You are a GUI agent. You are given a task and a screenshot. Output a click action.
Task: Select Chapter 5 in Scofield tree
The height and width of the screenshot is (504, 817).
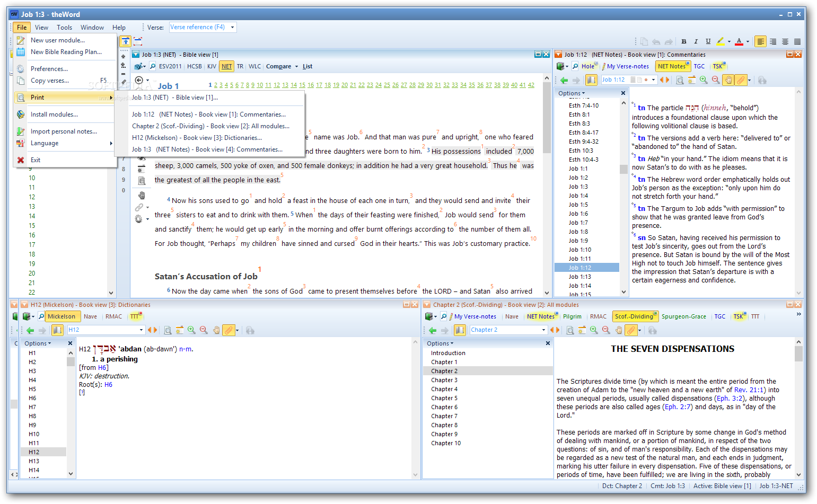[x=444, y=398]
